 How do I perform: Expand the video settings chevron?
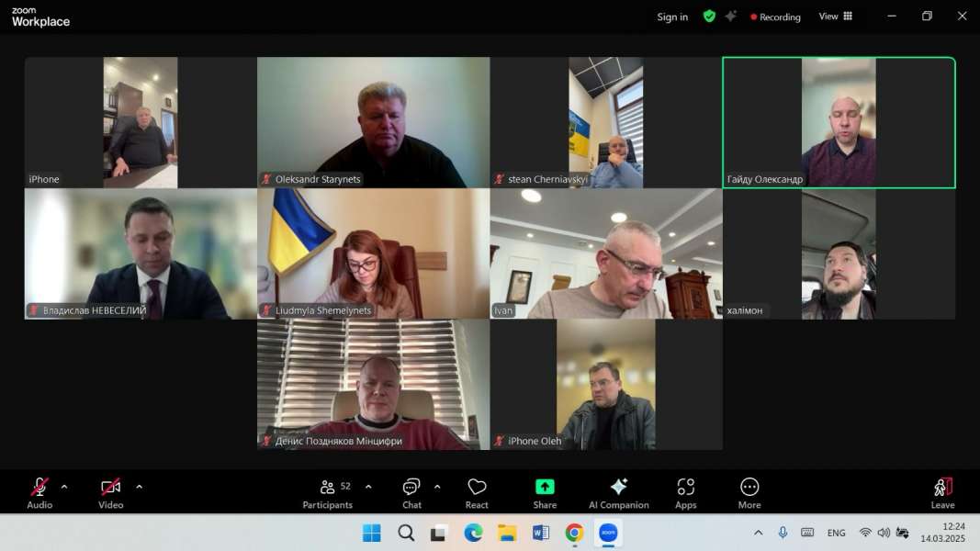coord(139,487)
